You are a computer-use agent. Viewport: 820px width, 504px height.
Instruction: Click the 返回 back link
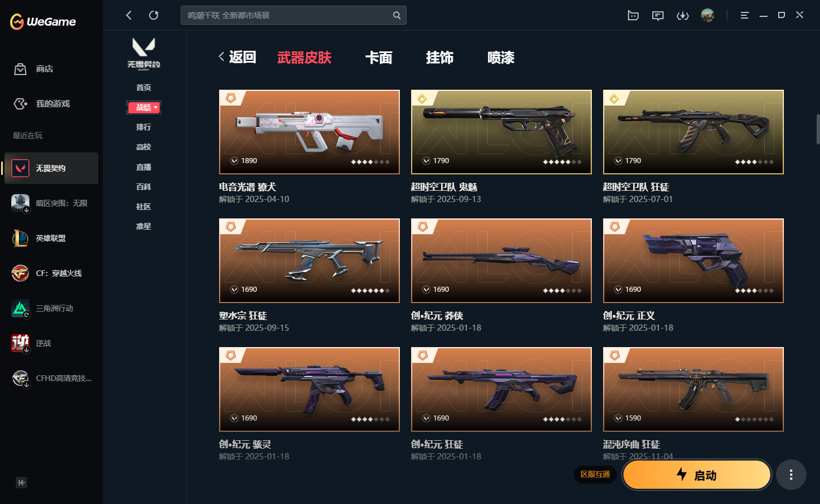[237, 57]
